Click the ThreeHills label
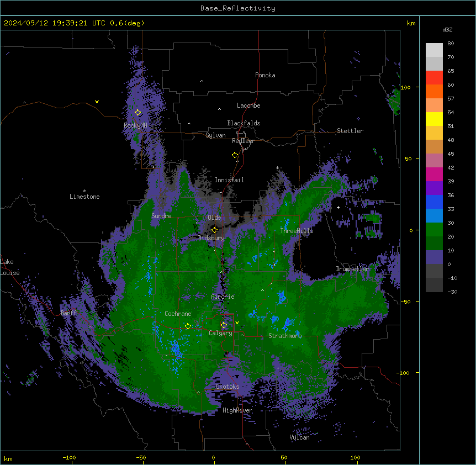Screen dimensions: 476x465 pos(297,231)
